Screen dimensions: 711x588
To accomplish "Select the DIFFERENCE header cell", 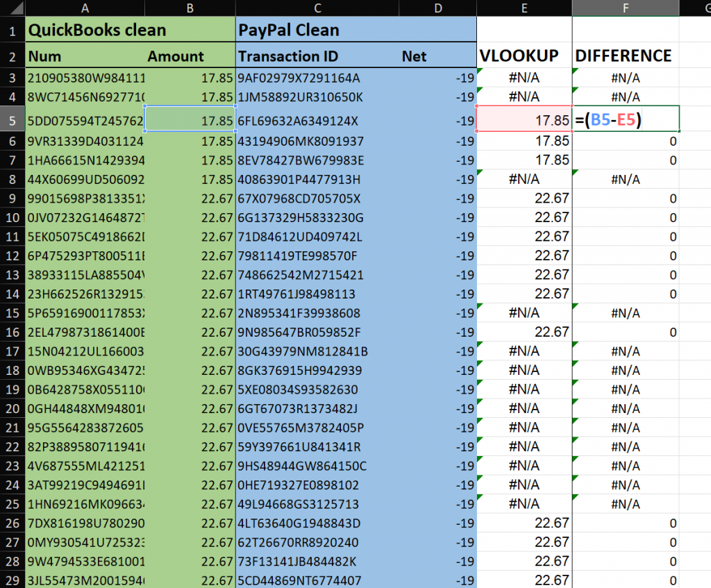I will (625, 56).
